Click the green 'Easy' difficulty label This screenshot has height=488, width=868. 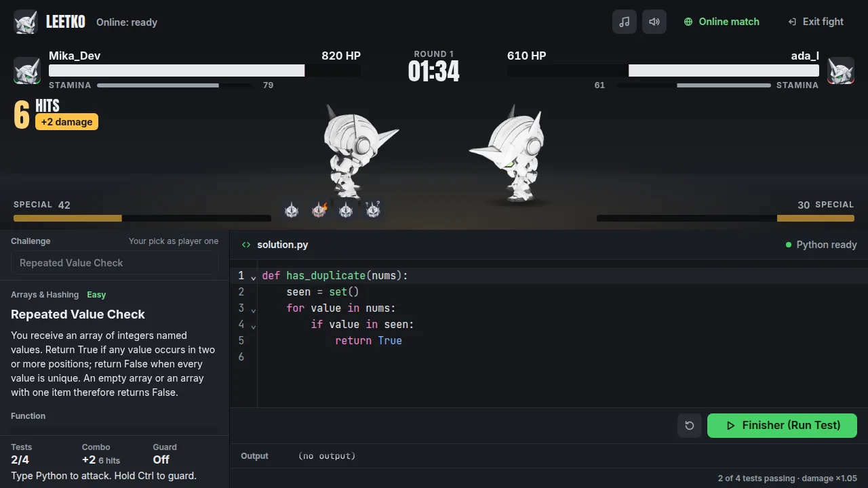coord(96,295)
